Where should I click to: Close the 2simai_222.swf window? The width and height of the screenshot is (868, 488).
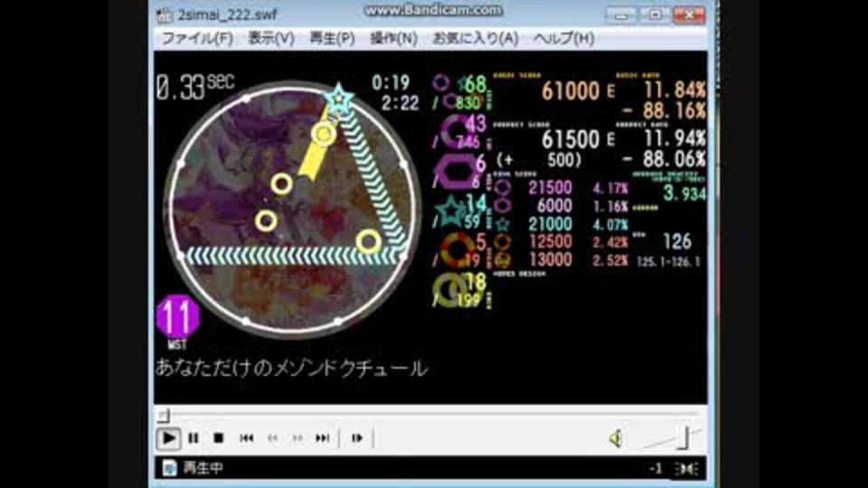[689, 15]
